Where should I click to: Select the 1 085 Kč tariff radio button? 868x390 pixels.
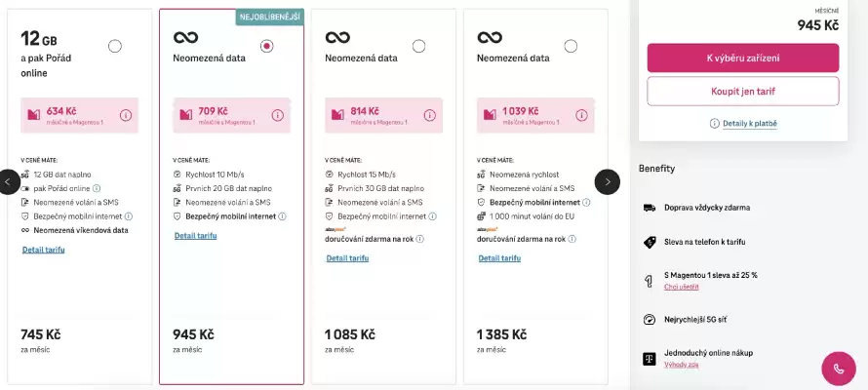419,46
